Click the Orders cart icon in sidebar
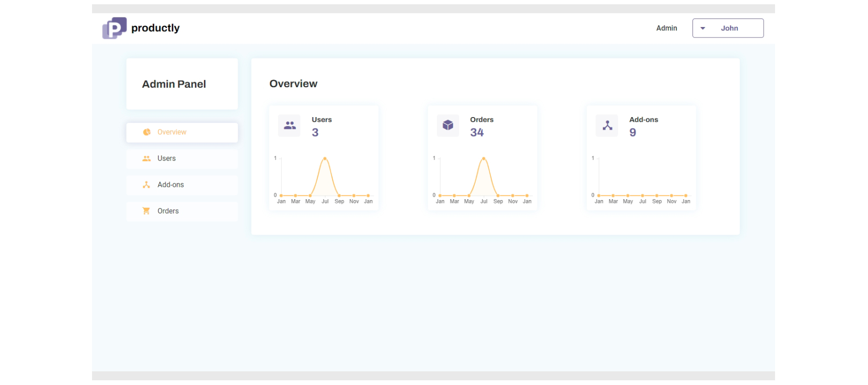Image resolution: width=868 pixels, height=385 pixels. tap(147, 211)
